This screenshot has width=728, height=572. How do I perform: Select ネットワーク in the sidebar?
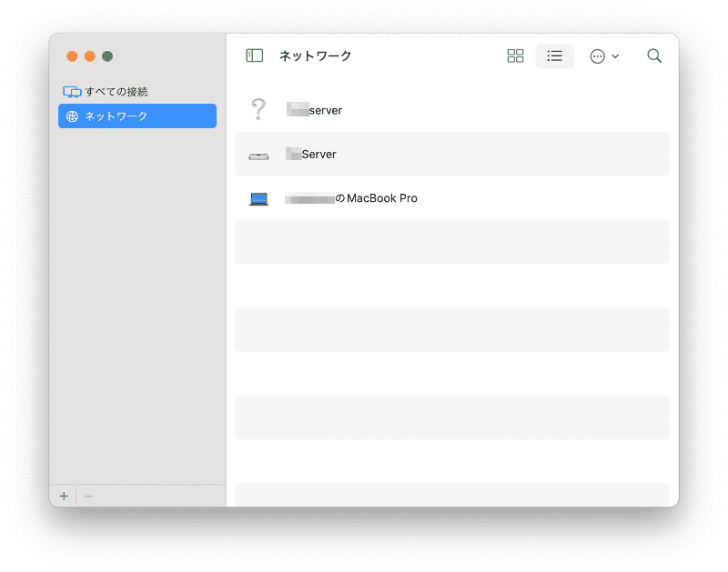click(137, 116)
